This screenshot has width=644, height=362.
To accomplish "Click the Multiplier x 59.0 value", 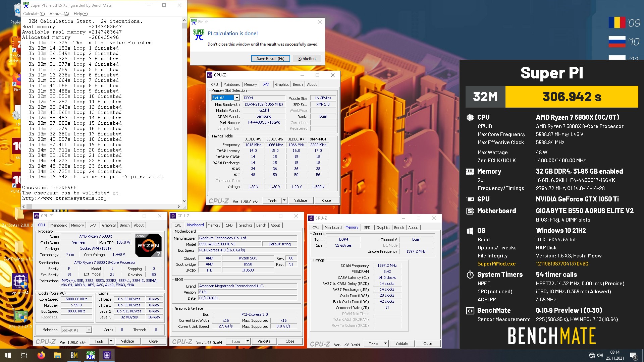I will tap(76, 305).
